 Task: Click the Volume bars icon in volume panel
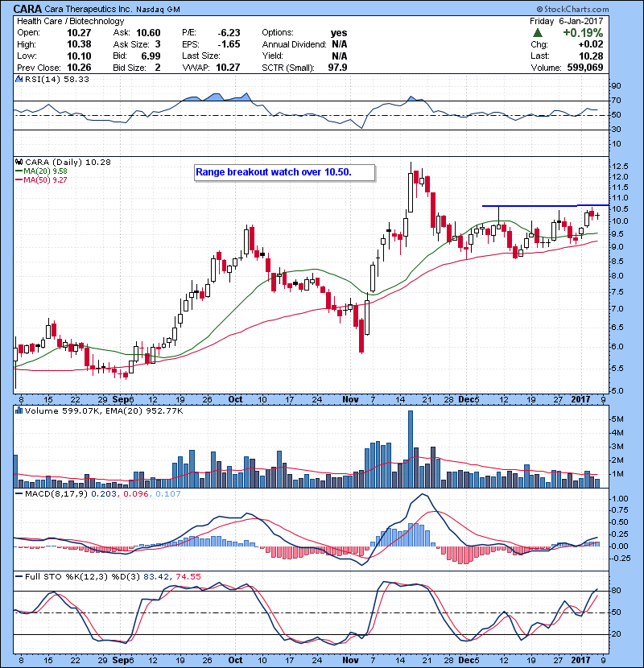[x=19, y=410]
